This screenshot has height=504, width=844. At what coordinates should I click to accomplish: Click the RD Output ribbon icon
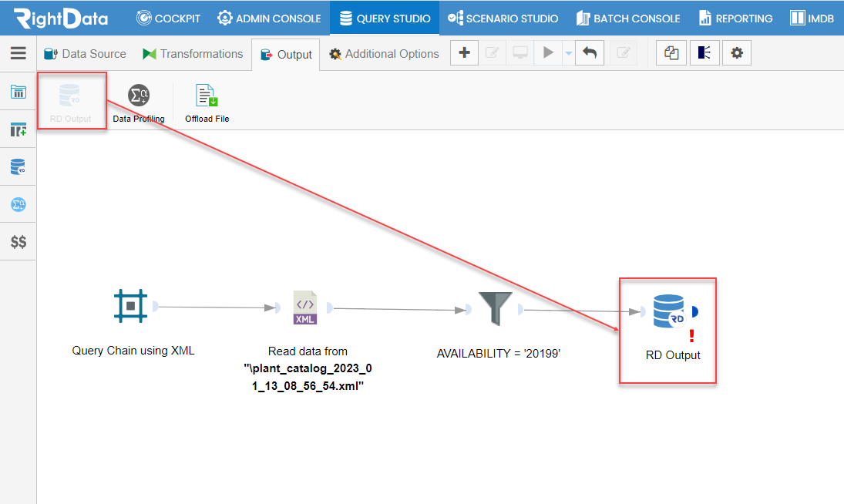[71, 96]
